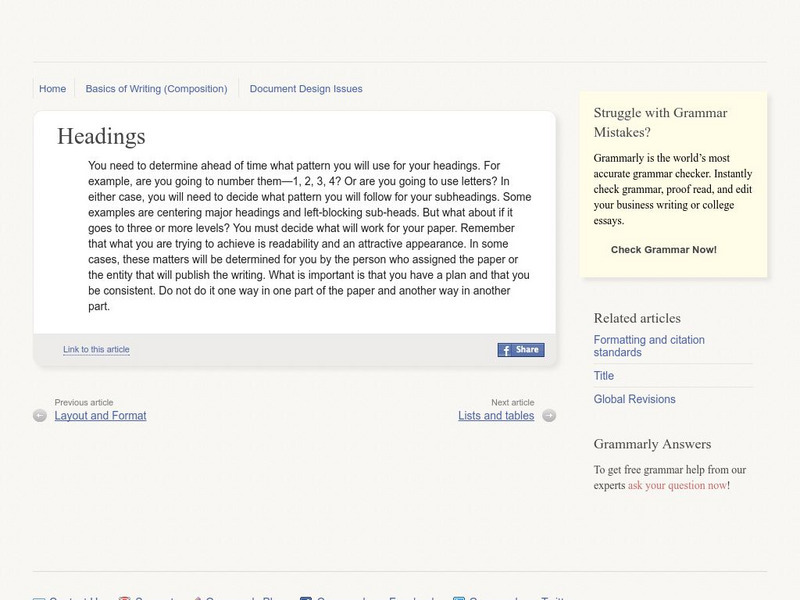Click the Grammarly Answers heading
Image resolution: width=800 pixels, height=600 pixels.
(652, 444)
